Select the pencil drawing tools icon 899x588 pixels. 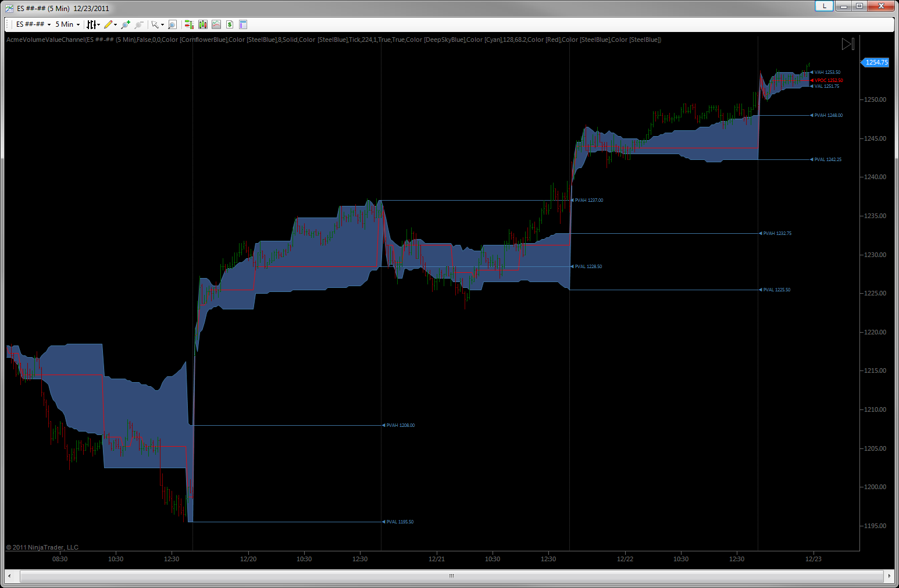[x=109, y=24]
